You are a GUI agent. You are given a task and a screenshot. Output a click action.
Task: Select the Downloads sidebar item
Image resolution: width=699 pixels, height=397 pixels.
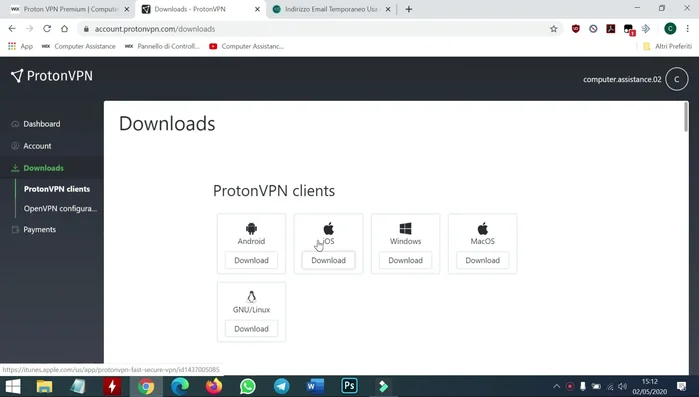43,168
